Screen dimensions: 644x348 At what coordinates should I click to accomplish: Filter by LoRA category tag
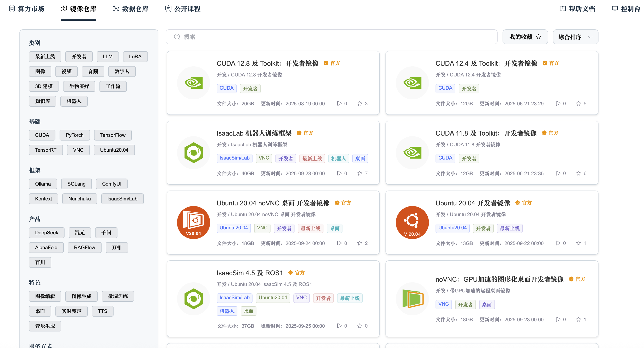[135, 57]
